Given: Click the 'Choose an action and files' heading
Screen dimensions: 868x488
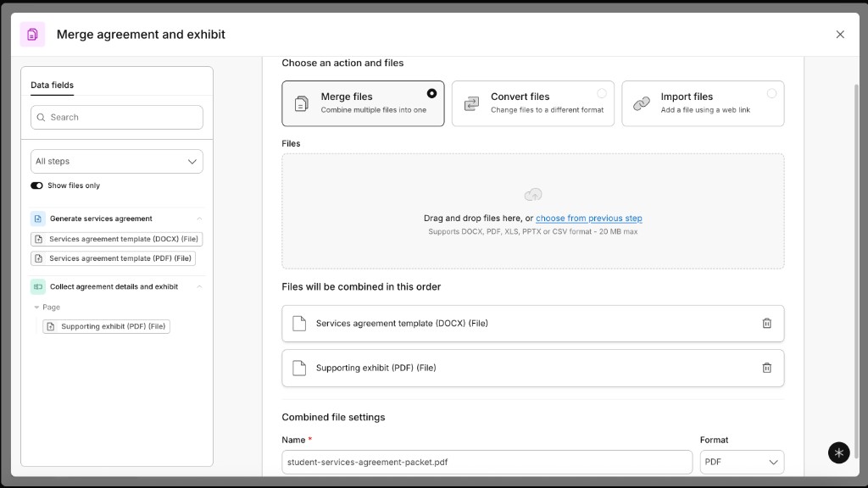Looking at the screenshot, I should pyautogui.click(x=342, y=63).
